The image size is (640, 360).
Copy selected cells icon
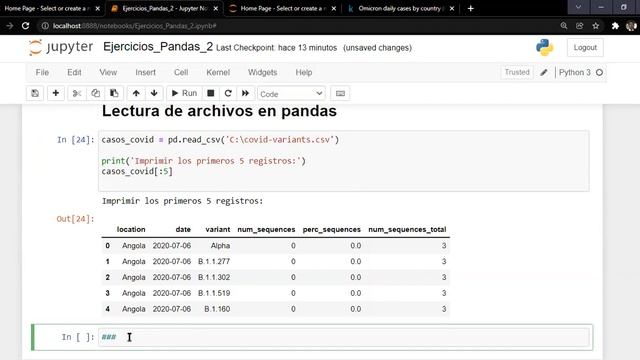click(x=96, y=93)
